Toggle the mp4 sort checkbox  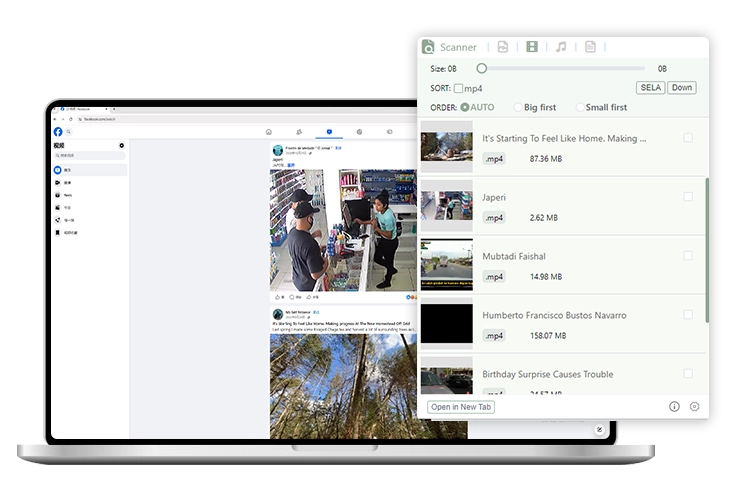pyautogui.click(x=458, y=88)
